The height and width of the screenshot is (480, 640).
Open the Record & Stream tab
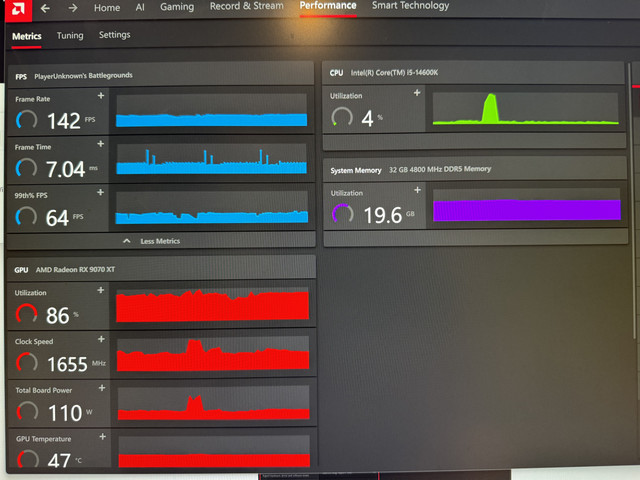click(247, 6)
